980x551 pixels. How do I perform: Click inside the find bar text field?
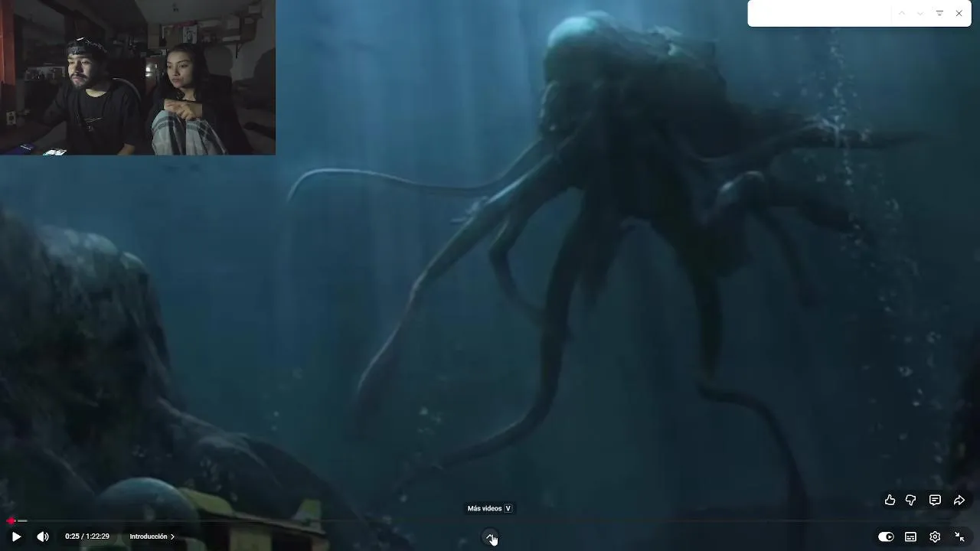821,14
